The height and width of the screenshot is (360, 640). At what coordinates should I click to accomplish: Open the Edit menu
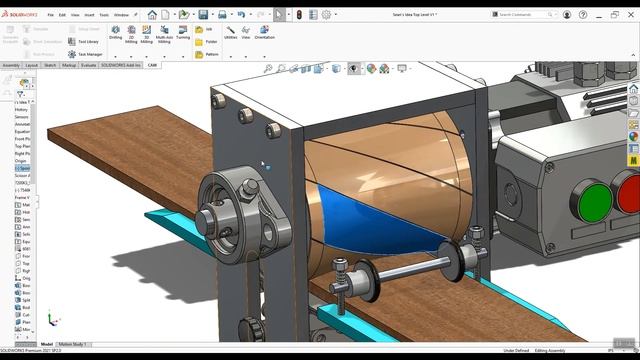[62, 15]
